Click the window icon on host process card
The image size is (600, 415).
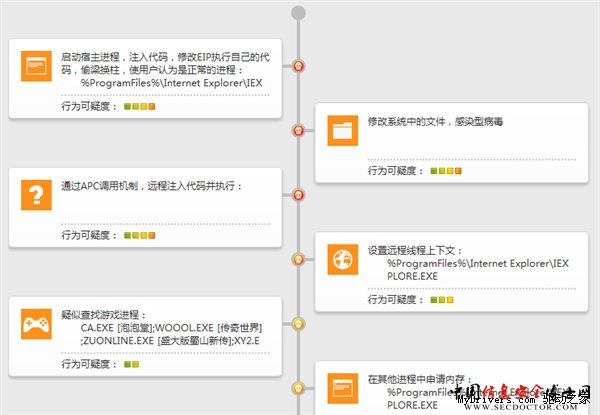(x=36, y=66)
